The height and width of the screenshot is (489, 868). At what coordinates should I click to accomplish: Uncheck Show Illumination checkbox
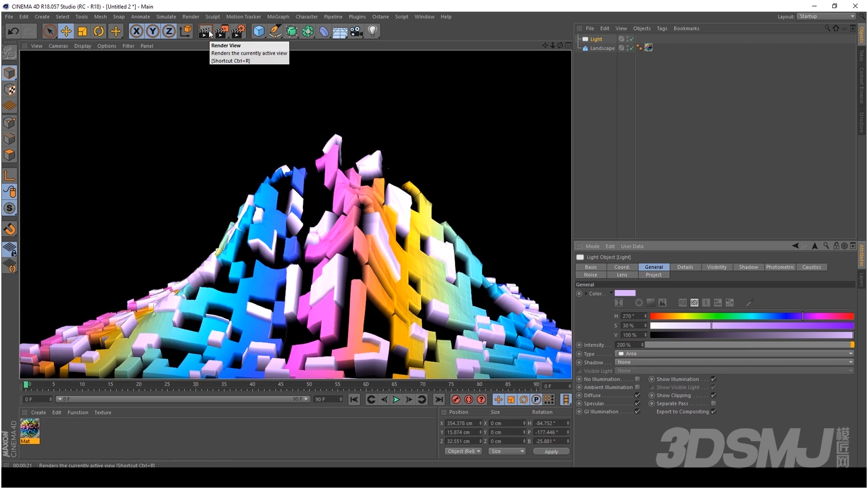click(x=714, y=379)
